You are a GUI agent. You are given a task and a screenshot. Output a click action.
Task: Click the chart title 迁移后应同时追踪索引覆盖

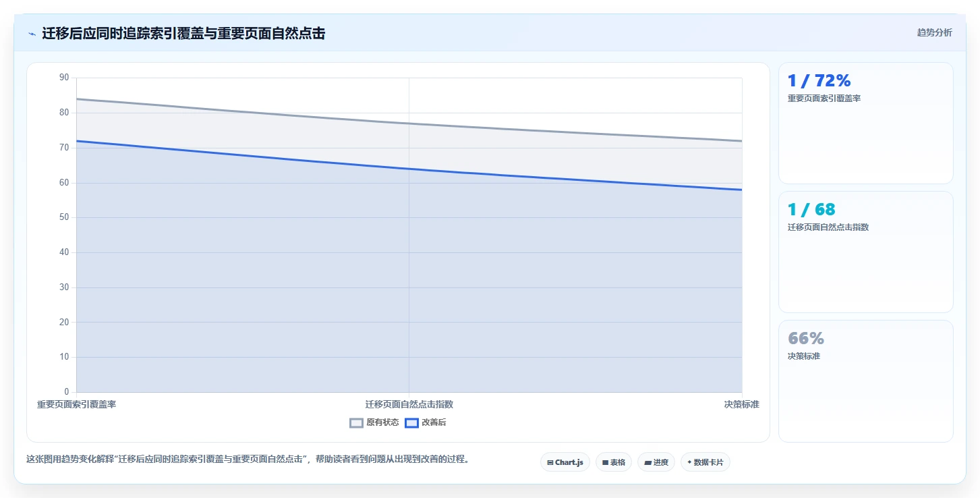[183, 33]
